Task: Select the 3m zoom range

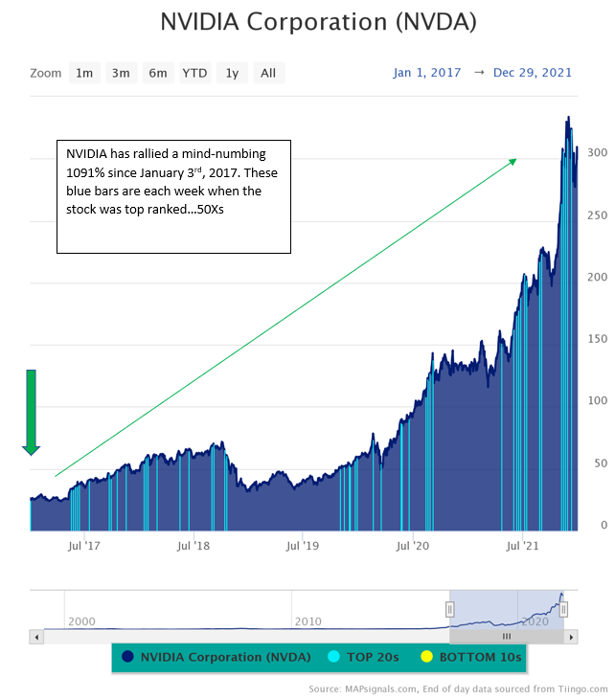Action: [121, 73]
